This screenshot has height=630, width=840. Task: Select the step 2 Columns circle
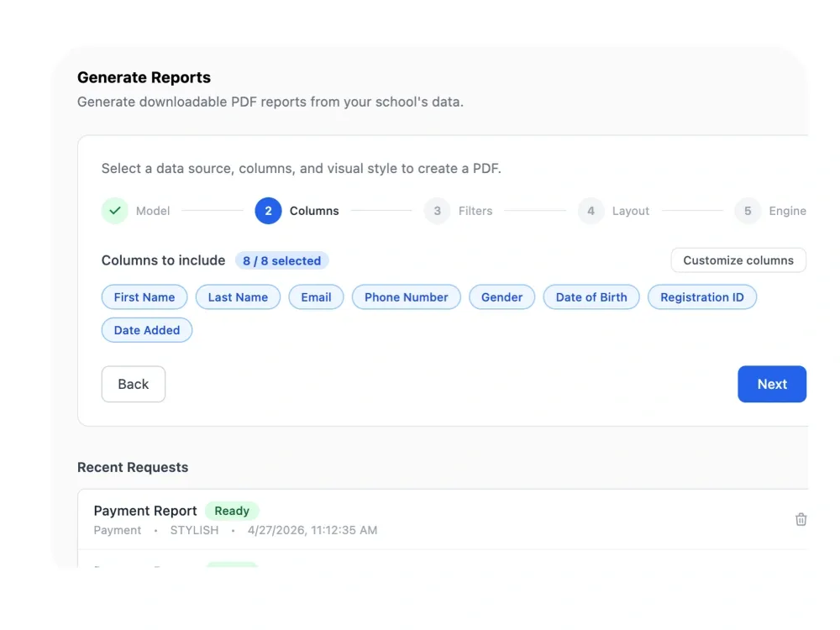click(x=268, y=211)
